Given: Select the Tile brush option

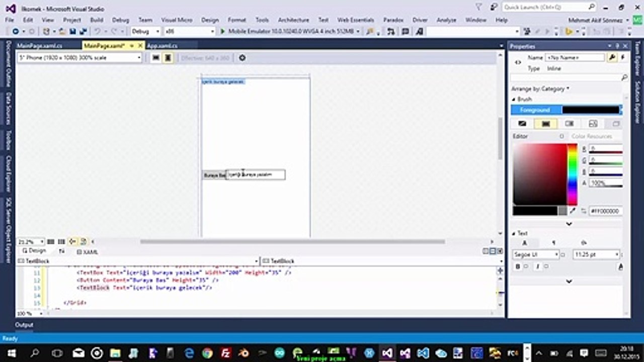Looking at the screenshot, I should [593, 124].
